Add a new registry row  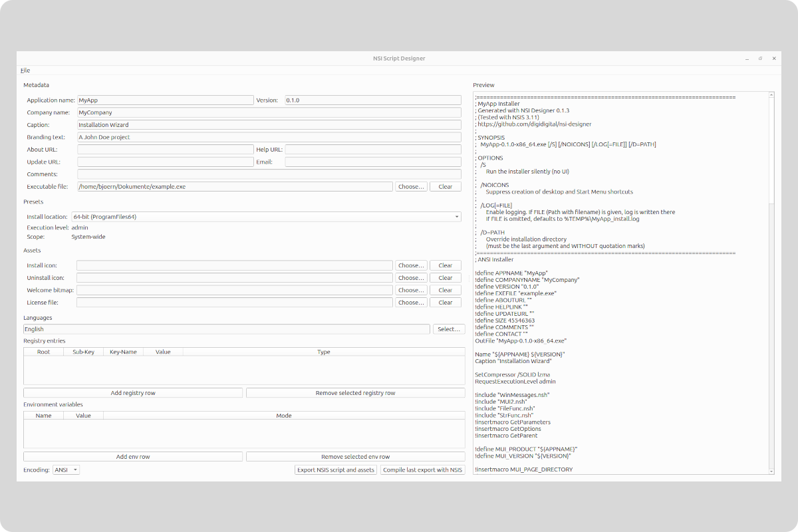pyautogui.click(x=133, y=392)
